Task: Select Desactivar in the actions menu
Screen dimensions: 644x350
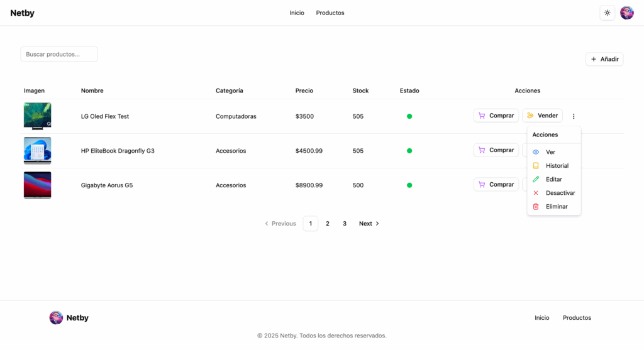Action: [560, 193]
